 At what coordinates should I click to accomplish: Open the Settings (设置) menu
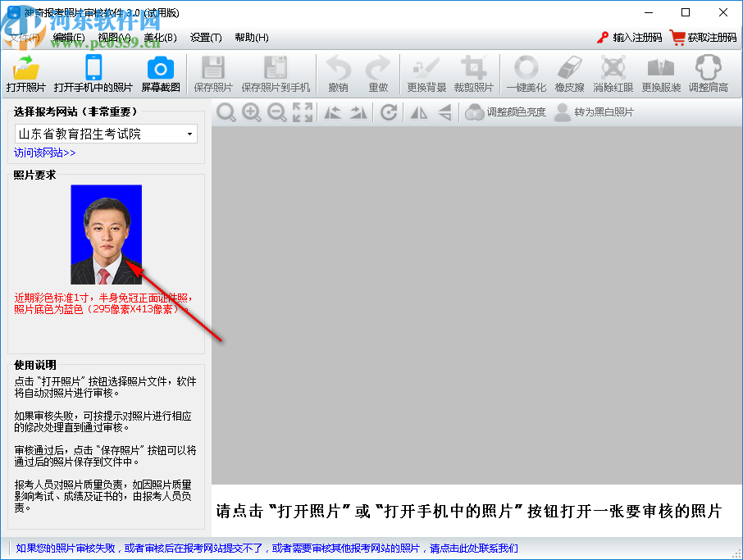[206, 38]
